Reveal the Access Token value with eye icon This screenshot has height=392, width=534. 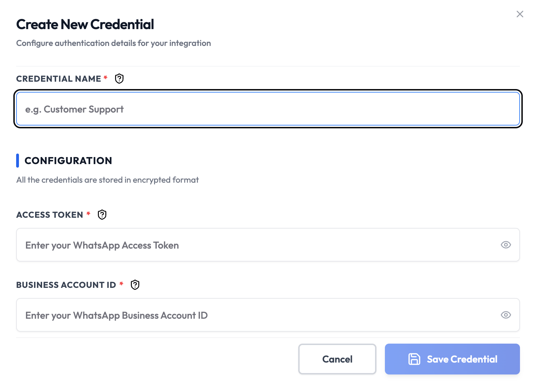tap(506, 245)
